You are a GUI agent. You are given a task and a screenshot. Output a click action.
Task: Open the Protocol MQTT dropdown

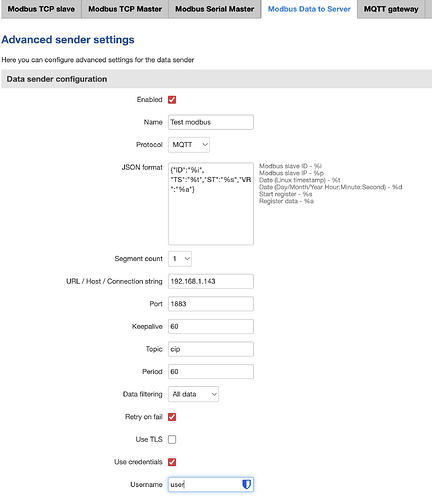coord(189,145)
